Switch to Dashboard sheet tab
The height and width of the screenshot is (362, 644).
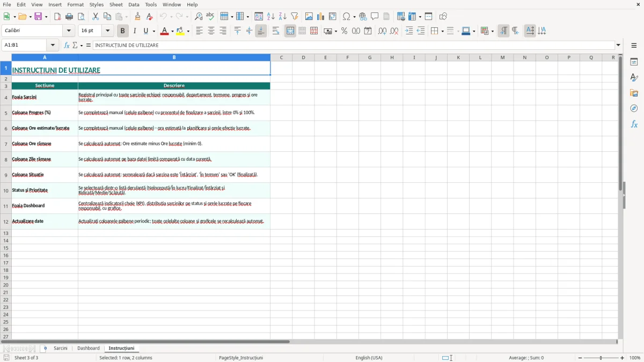89,349
